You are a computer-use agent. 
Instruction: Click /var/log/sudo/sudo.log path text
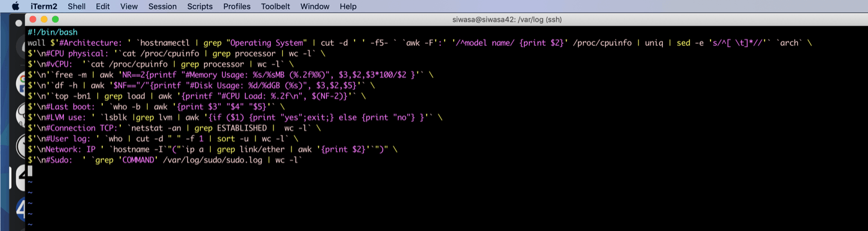click(212, 160)
